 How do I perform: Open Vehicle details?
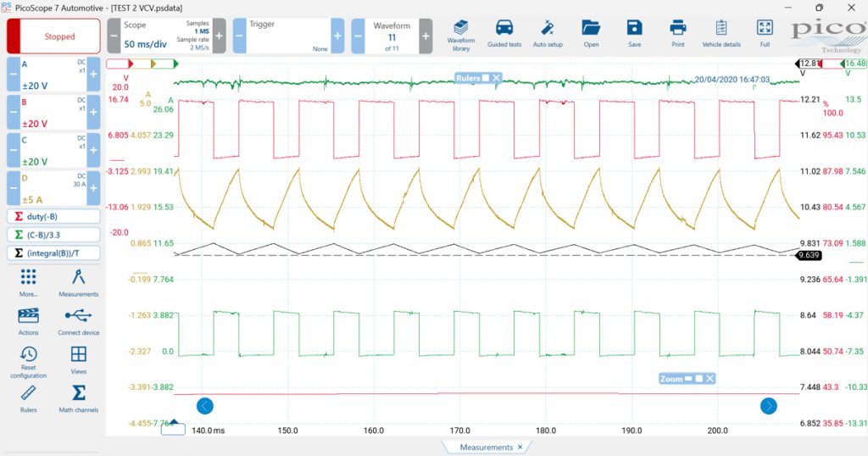click(x=721, y=34)
